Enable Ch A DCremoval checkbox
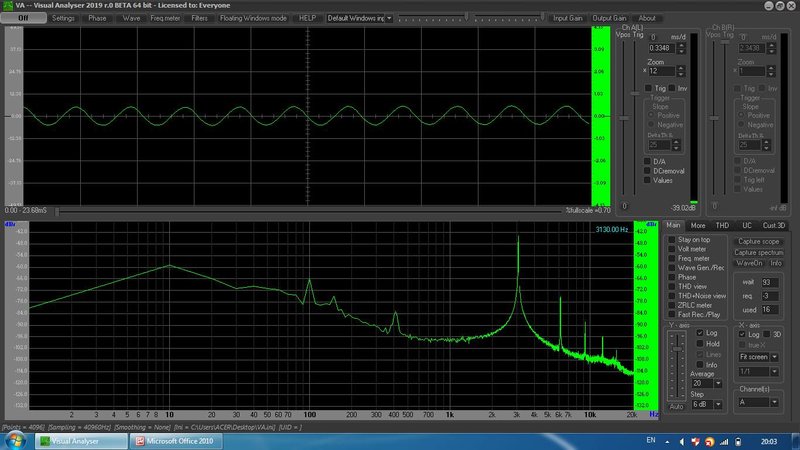800x450 pixels. (647, 171)
